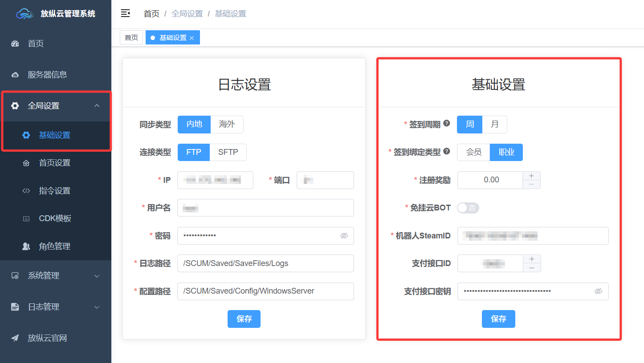Click 基础设置 in the breadcrumb

point(230,14)
